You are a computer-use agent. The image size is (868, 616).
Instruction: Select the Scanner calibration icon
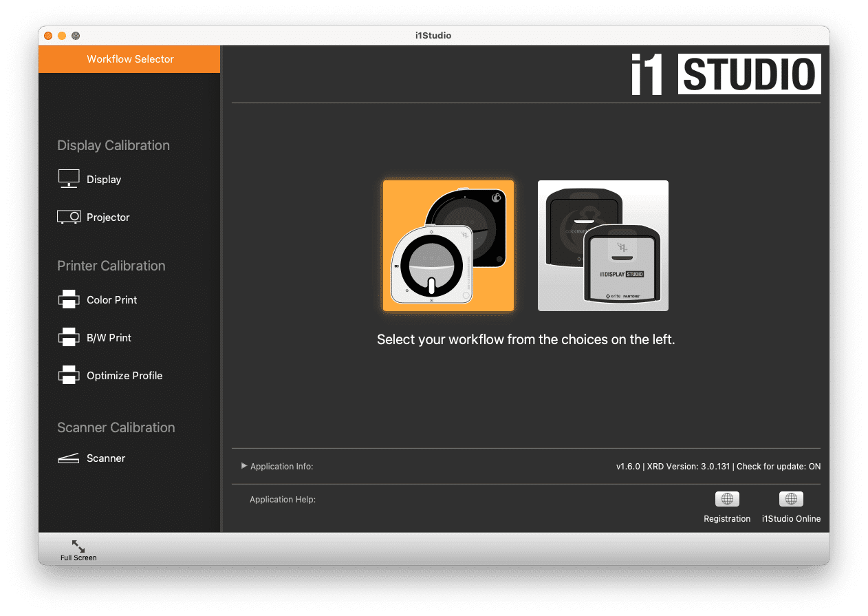(68, 457)
